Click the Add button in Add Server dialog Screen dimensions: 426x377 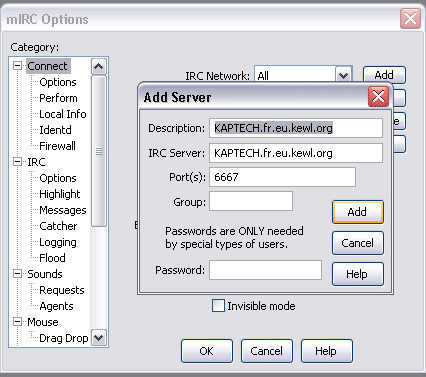click(x=358, y=212)
